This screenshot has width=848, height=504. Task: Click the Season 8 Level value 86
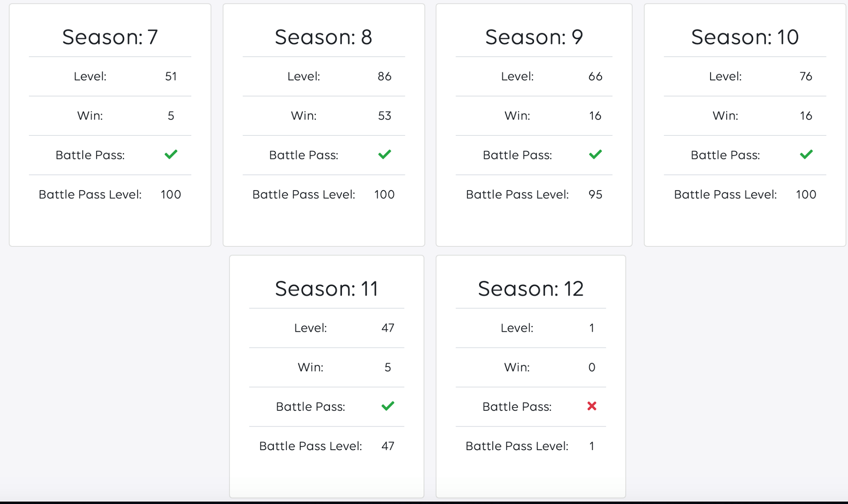[x=385, y=76]
